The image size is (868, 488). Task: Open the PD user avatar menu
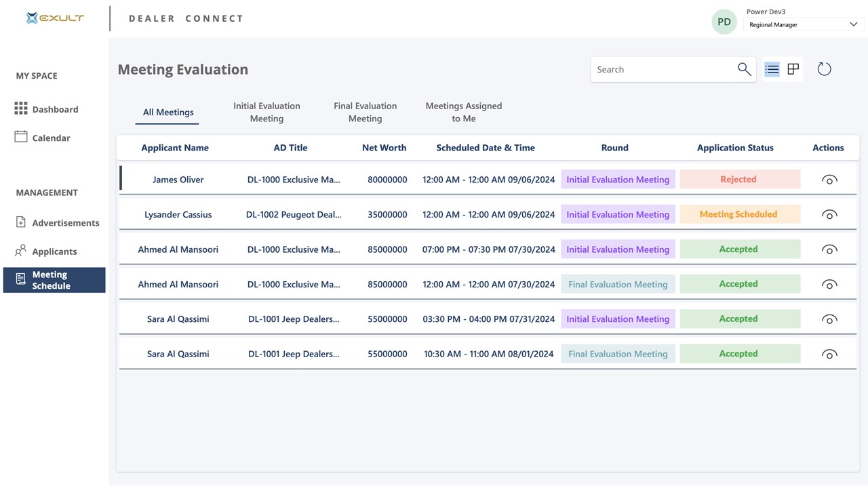724,22
